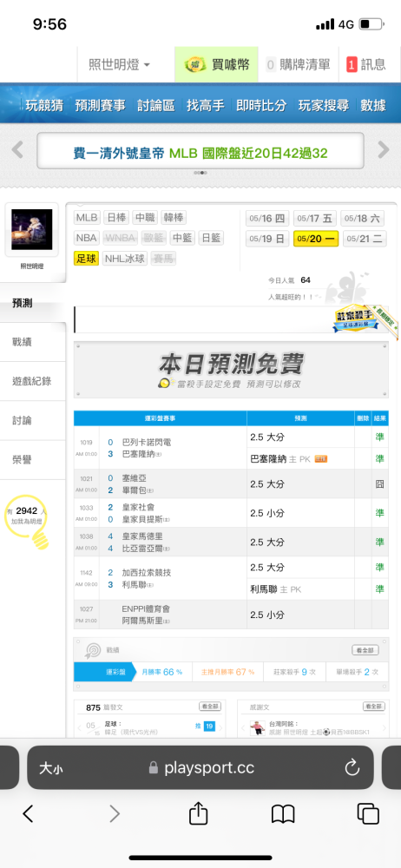Screen dimensions: 401x868
Task: Select the 韓棒 league filter
Action: pyautogui.click(x=175, y=218)
